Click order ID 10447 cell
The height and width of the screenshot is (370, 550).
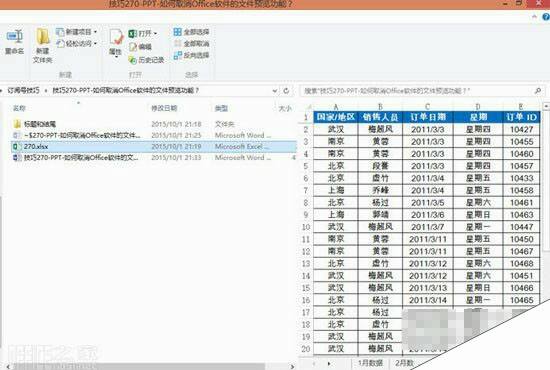(521, 227)
